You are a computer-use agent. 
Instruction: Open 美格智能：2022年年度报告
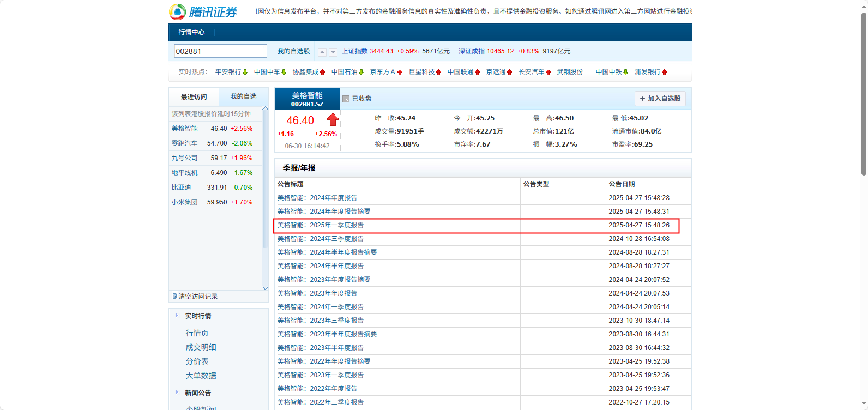[317, 389]
